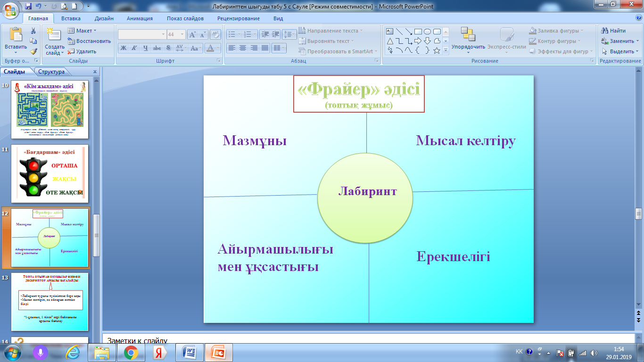The width and height of the screenshot is (644, 362).
Task: Select slide 11 Бағдаршам thumbnail
Action: pos(50,173)
